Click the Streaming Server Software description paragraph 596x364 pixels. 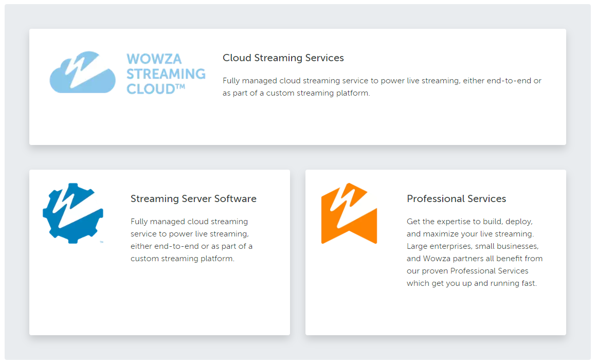tap(192, 240)
